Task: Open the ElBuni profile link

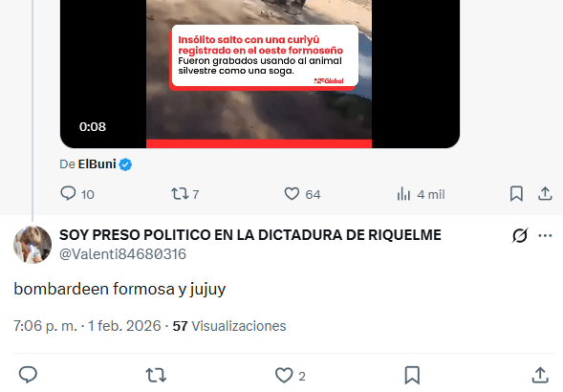Action: (x=97, y=164)
